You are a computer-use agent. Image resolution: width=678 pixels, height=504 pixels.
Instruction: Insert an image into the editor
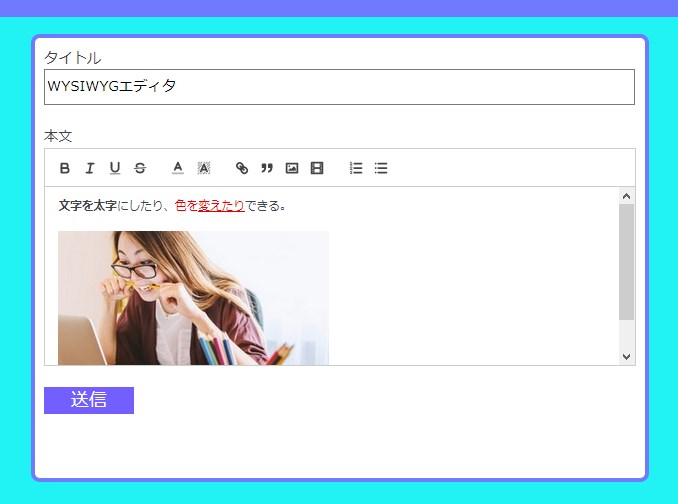pyautogui.click(x=292, y=168)
